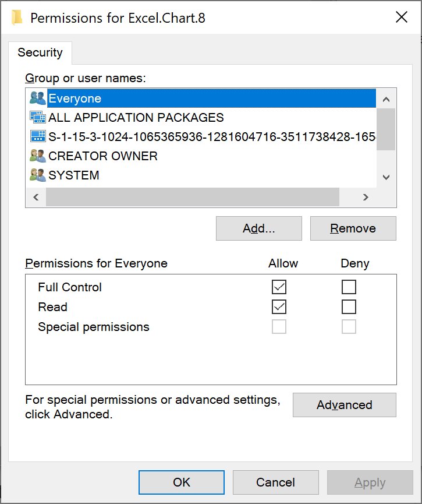
Task: Click the Add... button
Action: point(259,228)
